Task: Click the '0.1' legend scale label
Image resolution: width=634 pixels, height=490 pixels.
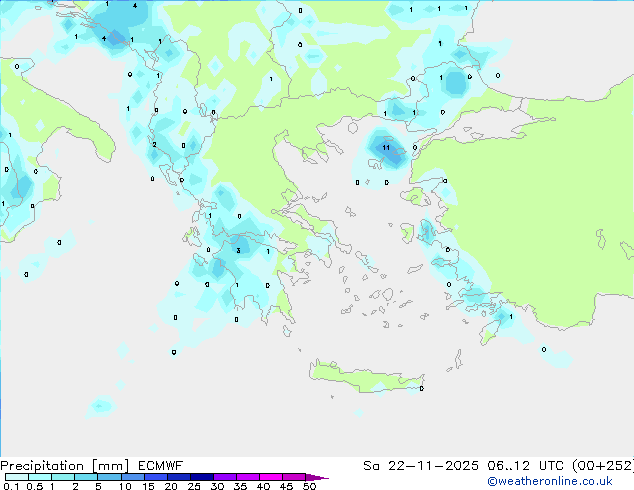Action: click(11, 486)
